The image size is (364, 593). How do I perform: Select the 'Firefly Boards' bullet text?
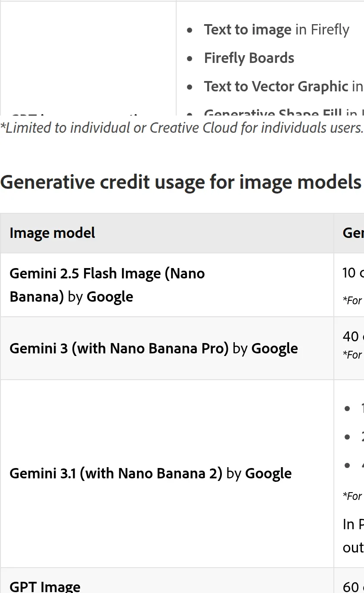coord(249,58)
